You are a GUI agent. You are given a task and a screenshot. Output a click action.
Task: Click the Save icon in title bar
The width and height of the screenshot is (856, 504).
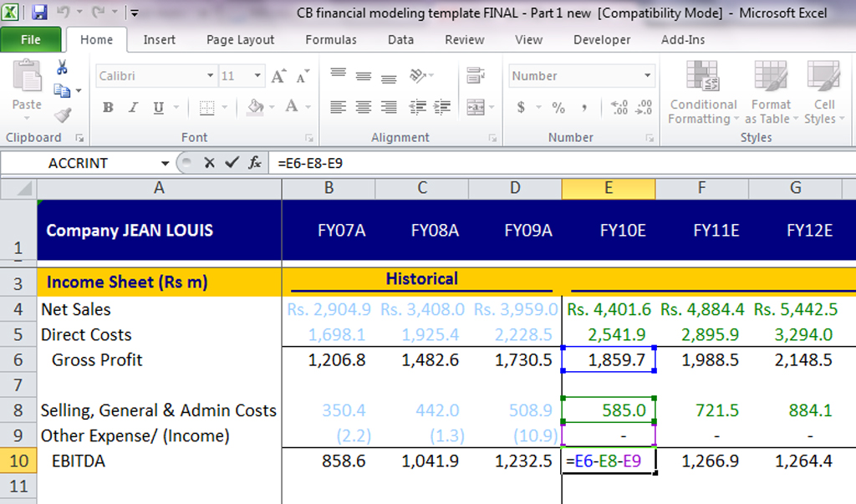point(39,13)
